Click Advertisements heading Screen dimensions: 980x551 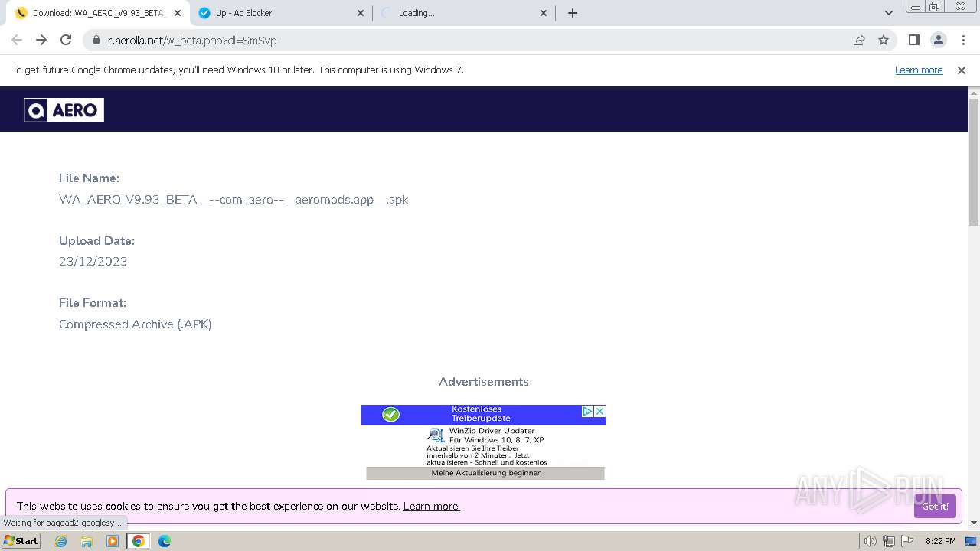[x=484, y=382]
